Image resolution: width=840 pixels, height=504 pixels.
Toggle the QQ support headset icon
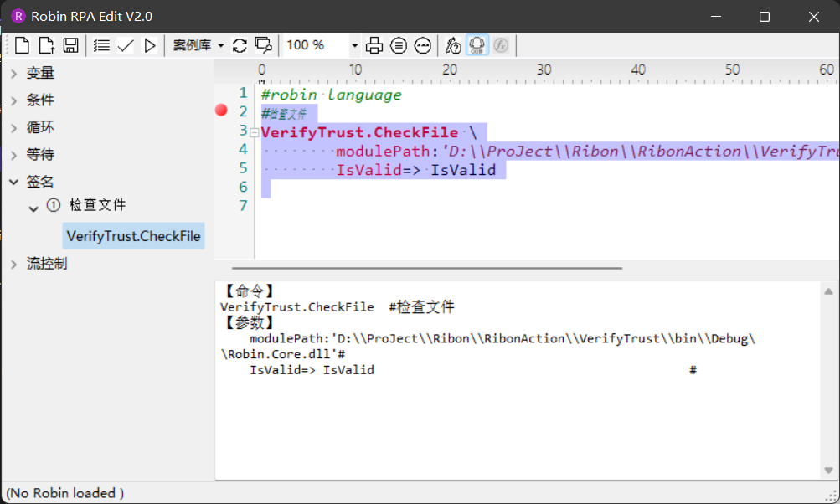[477, 45]
